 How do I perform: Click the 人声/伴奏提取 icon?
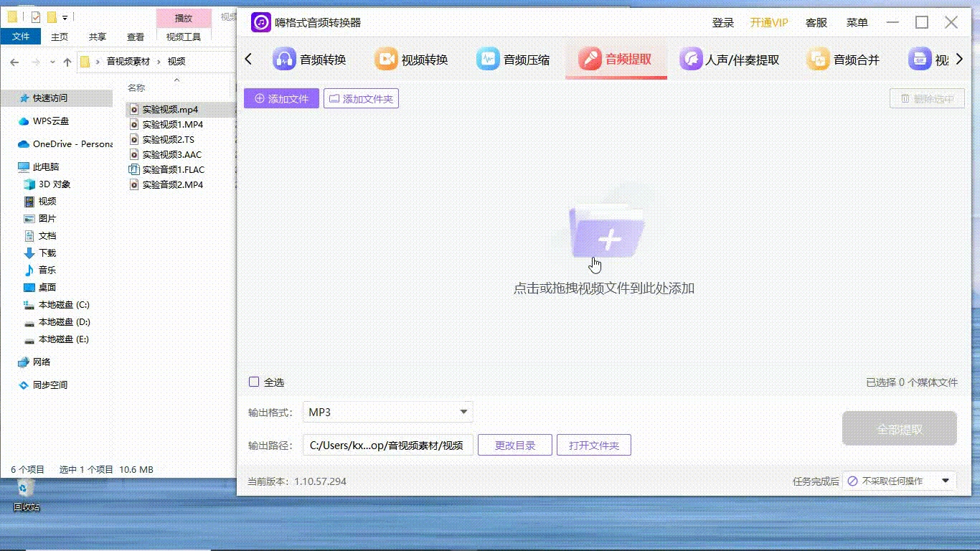tap(691, 60)
